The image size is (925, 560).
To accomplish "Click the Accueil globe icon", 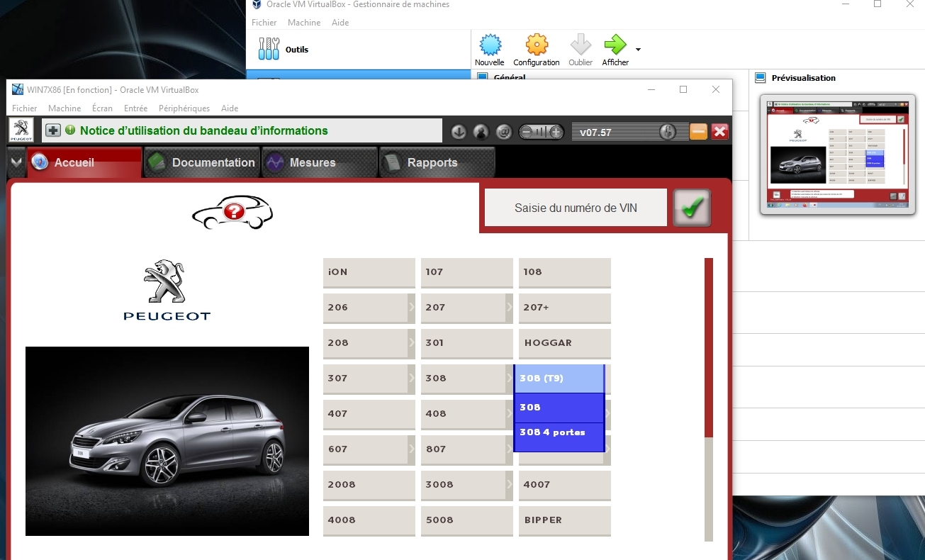I will pos(40,162).
